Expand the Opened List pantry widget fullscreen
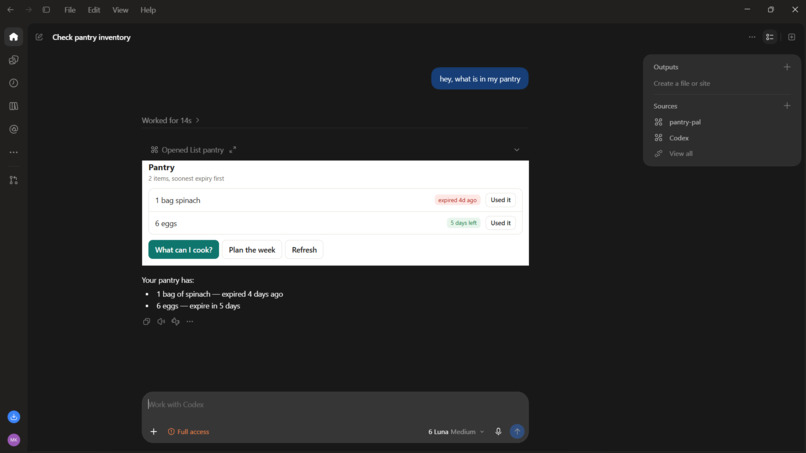This screenshot has width=806, height=453. pos(232,150)
